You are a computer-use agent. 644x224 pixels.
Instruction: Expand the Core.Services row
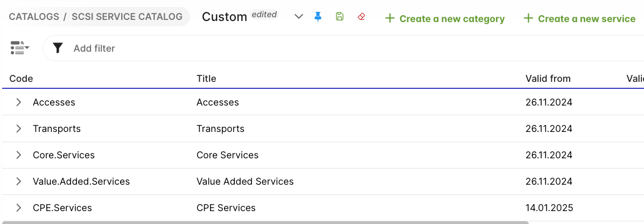(19, 155)
